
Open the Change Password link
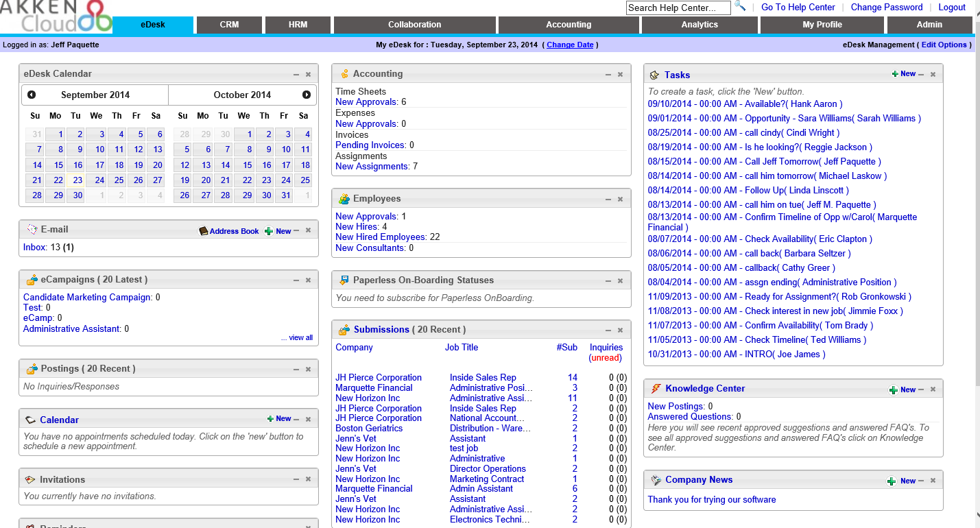click(x=887, y=8)
